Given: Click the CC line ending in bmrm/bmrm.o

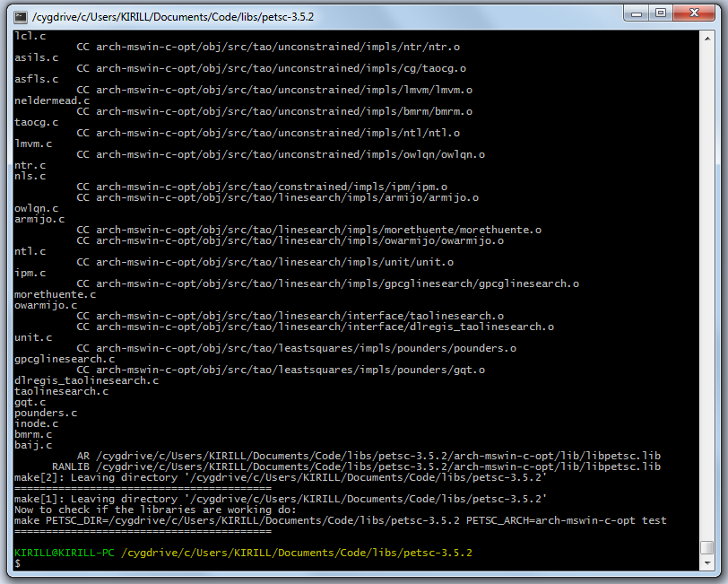Looking at the screenshot, I should coord(275,111).
